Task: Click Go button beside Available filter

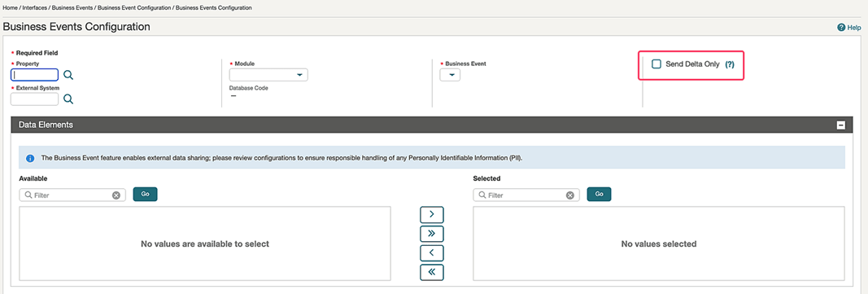Action: point(145,195)
